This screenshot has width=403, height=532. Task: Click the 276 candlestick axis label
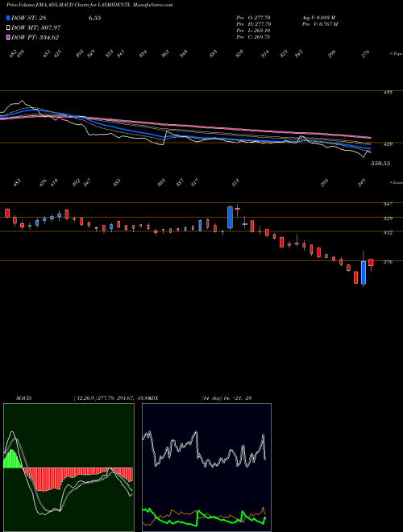pos(388,262)
